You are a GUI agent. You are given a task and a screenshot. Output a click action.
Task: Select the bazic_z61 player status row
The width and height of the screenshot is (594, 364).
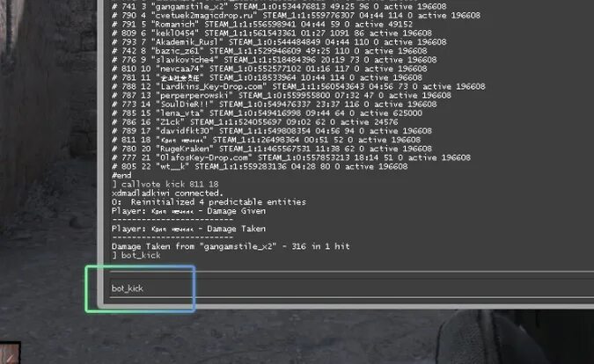[x=269, y=51]
